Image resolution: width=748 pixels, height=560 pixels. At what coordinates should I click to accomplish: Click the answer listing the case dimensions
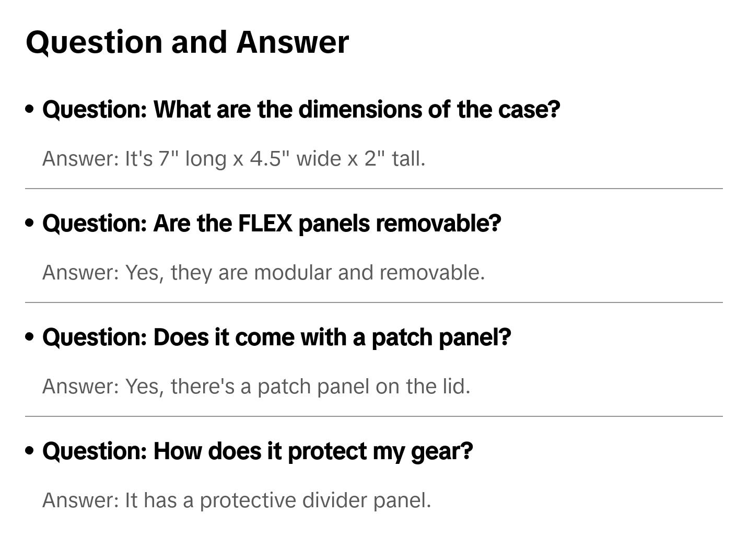(233, 159)
